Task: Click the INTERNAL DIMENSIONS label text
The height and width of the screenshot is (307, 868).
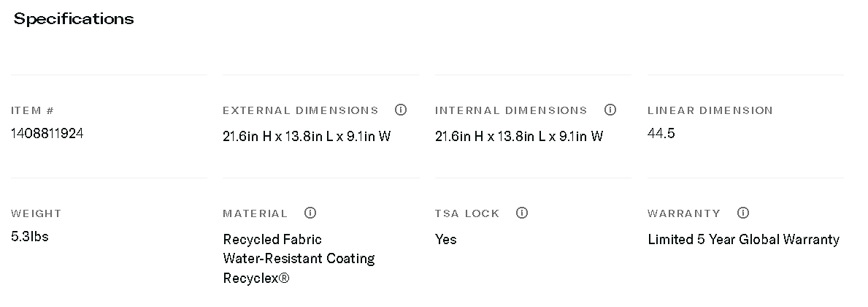Action: (x=511, y=110)
